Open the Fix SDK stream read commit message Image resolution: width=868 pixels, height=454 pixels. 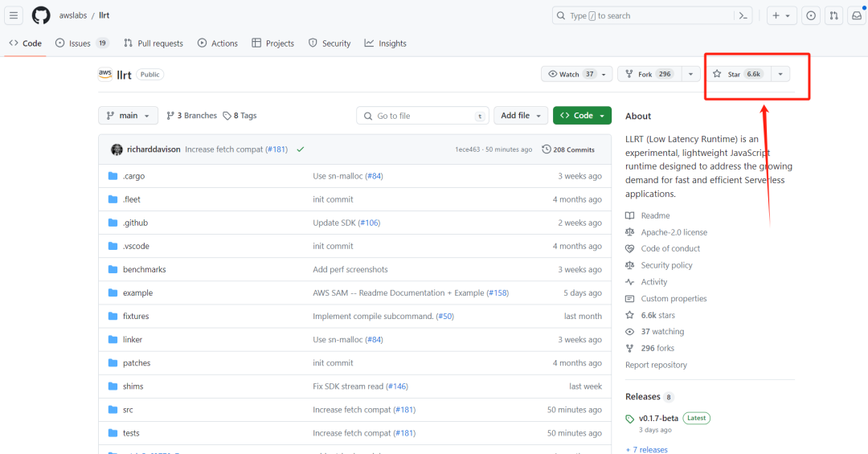(x=348, y=387)
